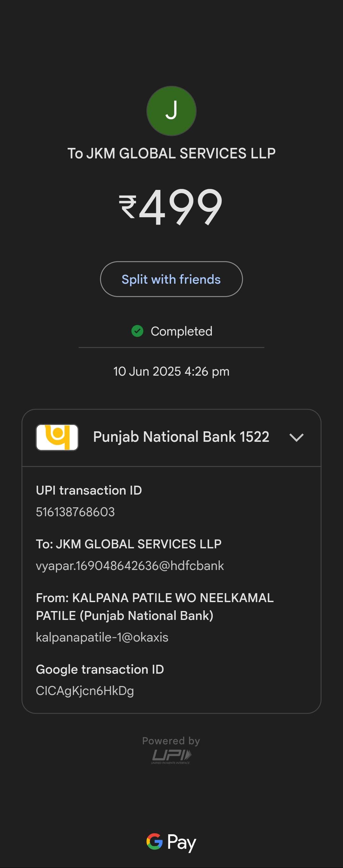Click the Google G logo
Screen dimensions: 343x868
pos(154,841)
